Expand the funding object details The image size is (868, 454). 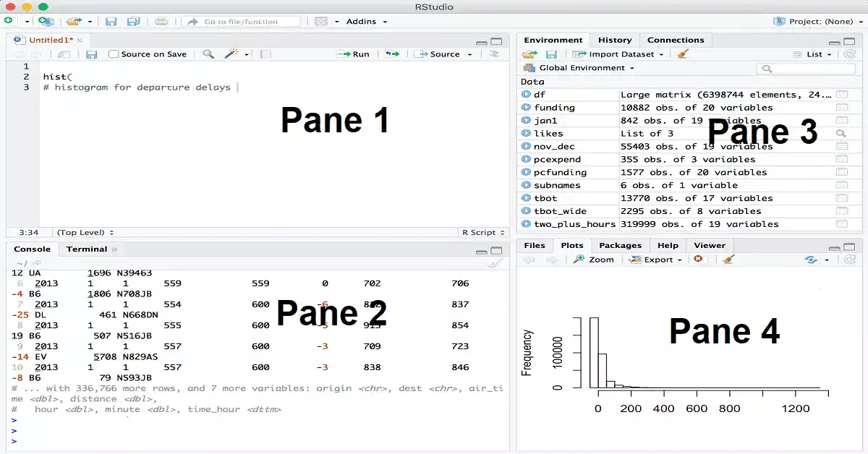point(526,108)
